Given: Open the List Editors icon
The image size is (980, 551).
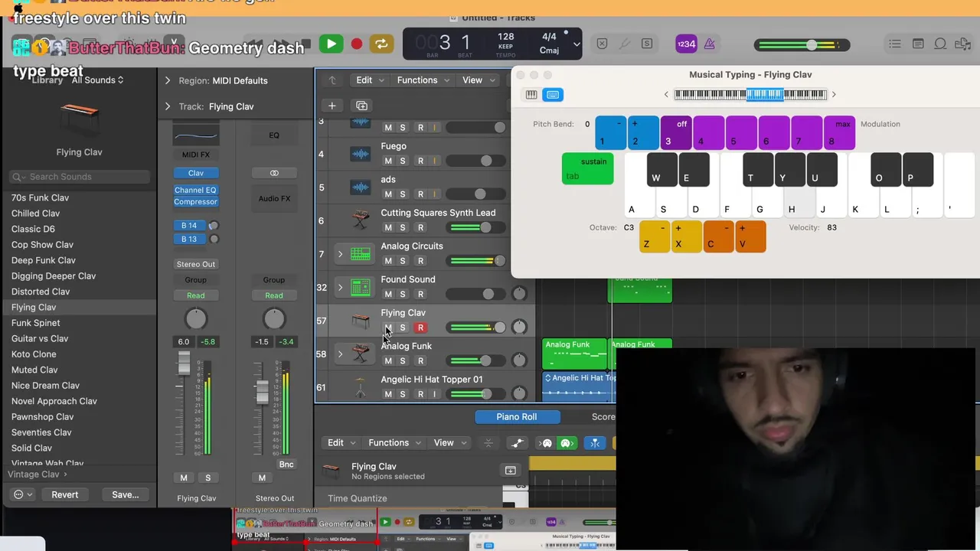Looking at the screenshot, I should coord(895,44).
